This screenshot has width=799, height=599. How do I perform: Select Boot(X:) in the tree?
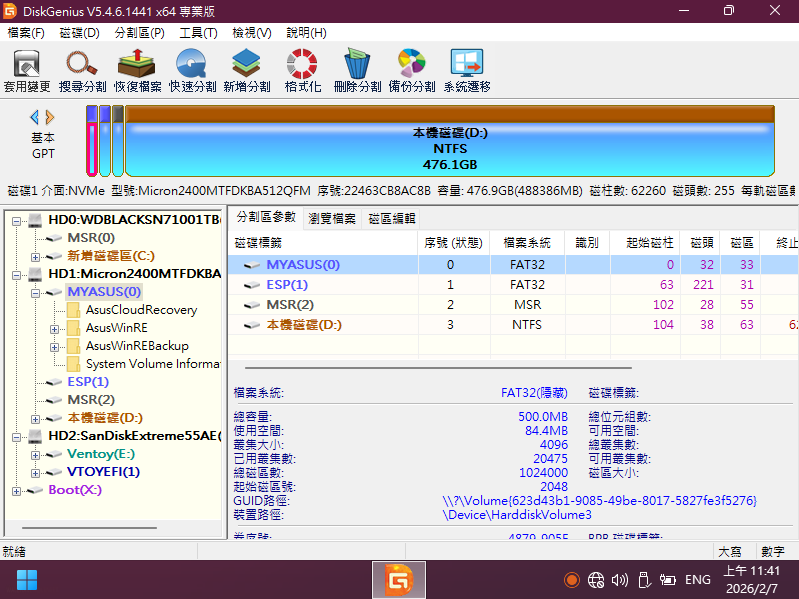point(75,490)
